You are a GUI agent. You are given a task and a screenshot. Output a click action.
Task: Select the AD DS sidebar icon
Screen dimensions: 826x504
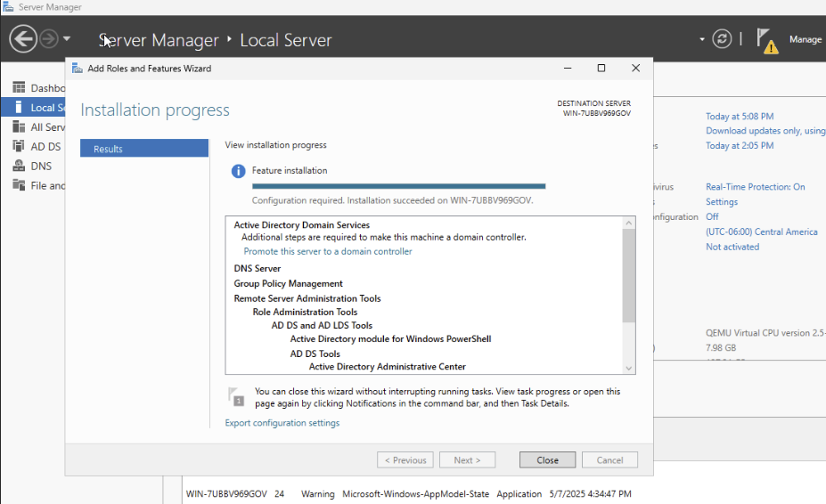click(x=19, y=147)
